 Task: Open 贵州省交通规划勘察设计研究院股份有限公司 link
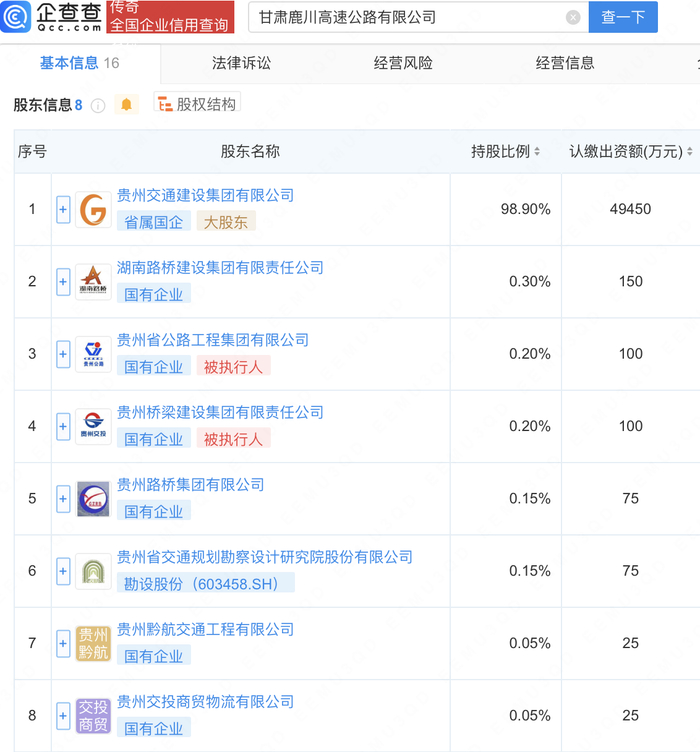[265, 557]
